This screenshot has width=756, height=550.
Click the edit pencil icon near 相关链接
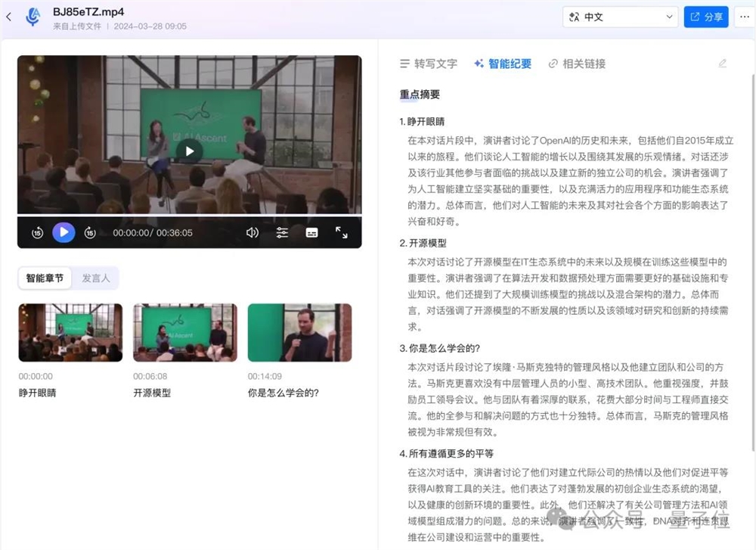tap(721, 63)
